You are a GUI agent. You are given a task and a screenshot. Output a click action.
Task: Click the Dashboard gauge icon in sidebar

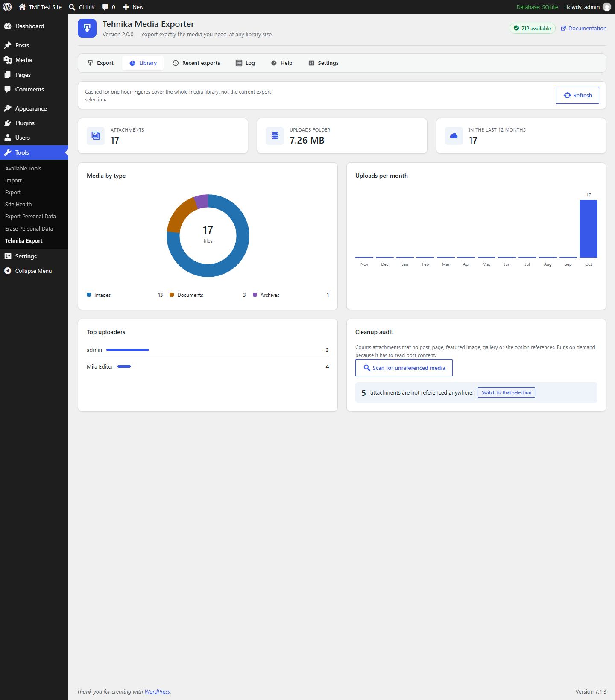coord(8,26)
